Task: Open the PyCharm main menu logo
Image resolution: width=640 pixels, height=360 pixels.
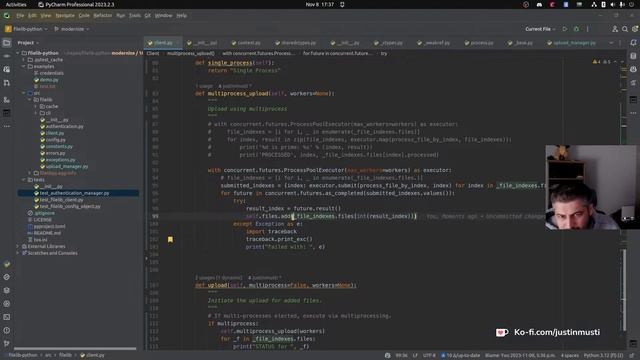Action: 7,16
